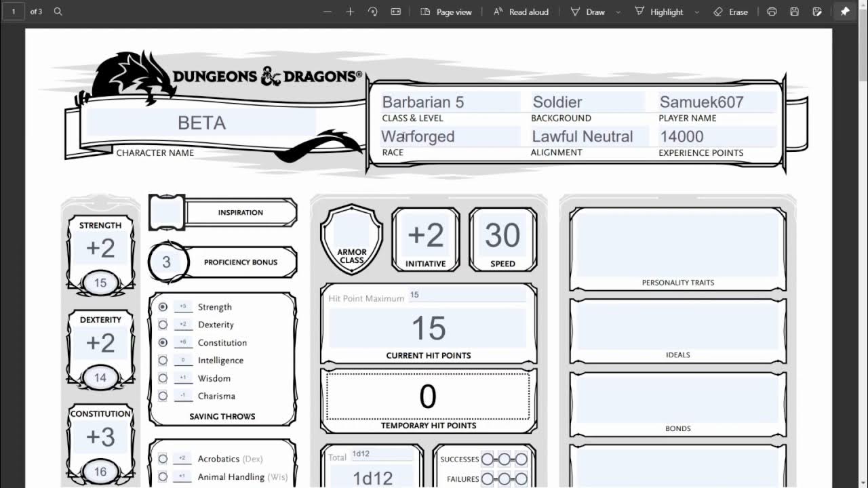
Task: Click the Inspiration box
Action: coord(167,212)
